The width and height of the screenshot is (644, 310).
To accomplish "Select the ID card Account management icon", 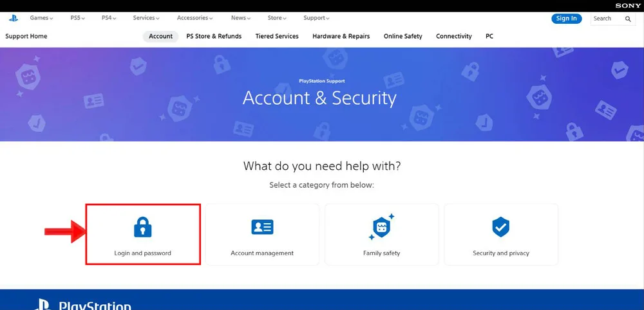I will pos(262,227).
